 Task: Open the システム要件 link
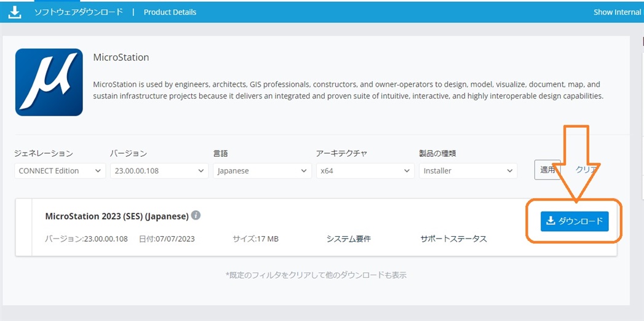point(349,239)
